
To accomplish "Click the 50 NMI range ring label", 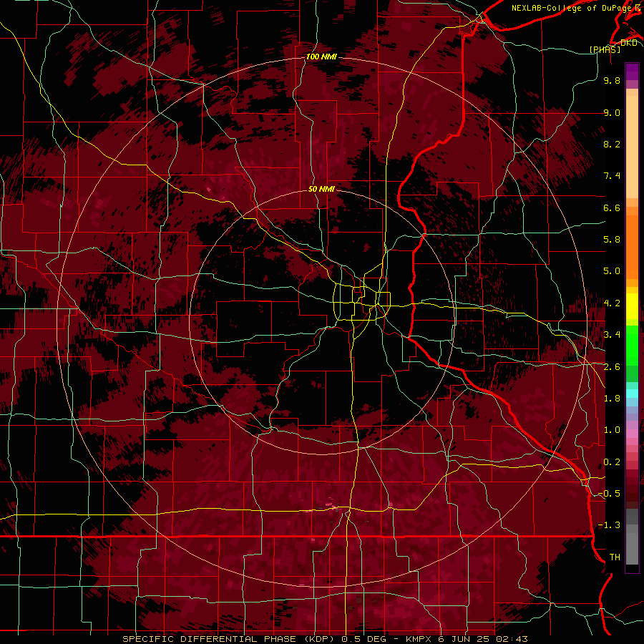I will [321, 189].
